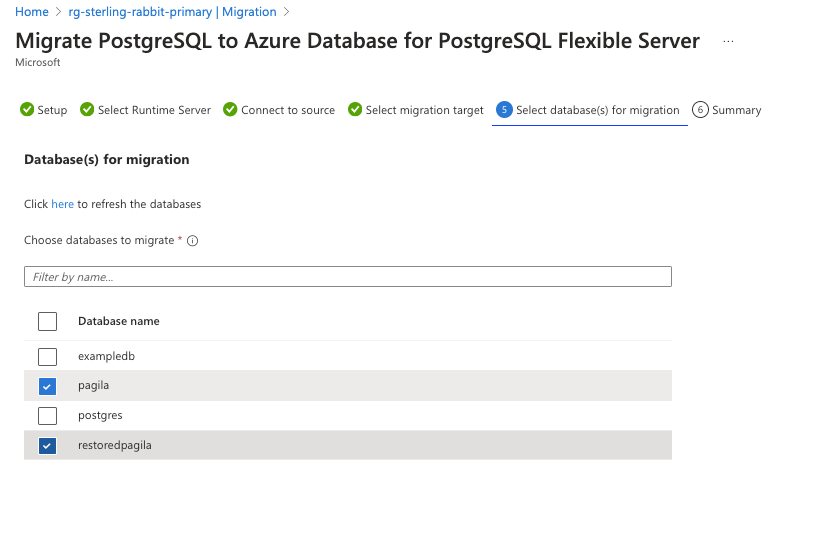Click the Select migration target checkmark icon
The width and height of the screenshot is (817, 533).
[x=355, y=110]
